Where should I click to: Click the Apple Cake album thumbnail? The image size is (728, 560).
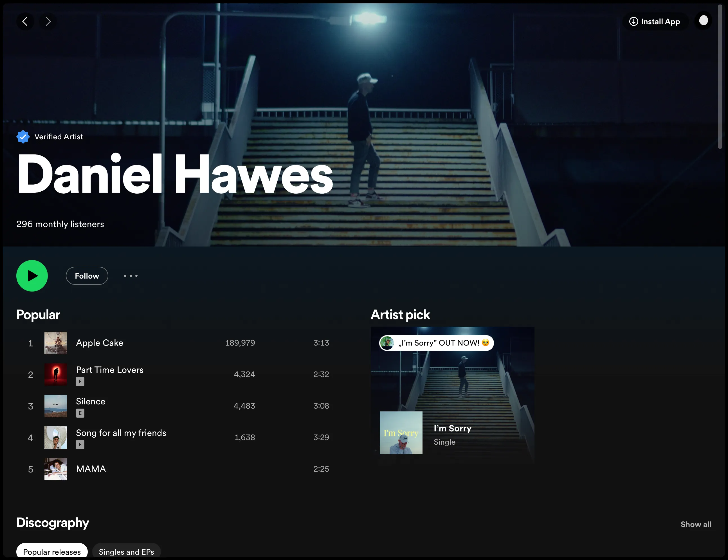point(56,343)
